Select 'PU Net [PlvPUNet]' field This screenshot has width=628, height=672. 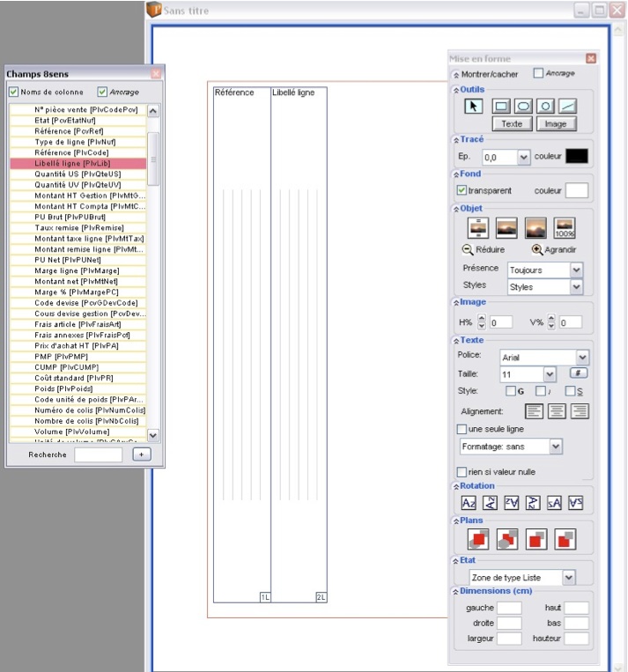tap(78, 260)
